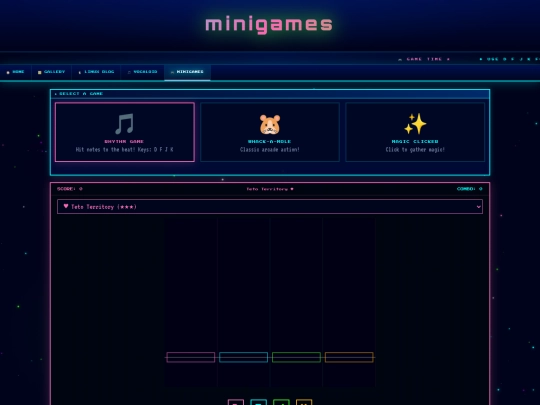Click the hamster face icon
The height and width of the screenshot is (405, 540).
(x=270, y=124)
